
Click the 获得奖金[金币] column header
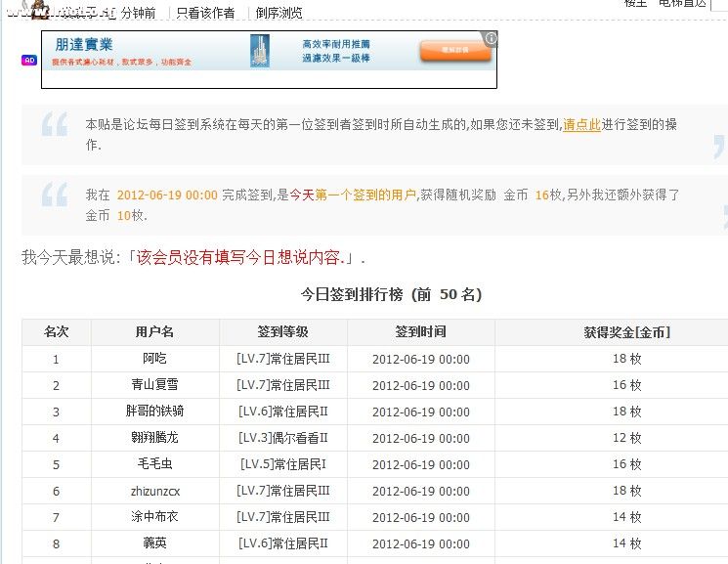pos(626,331)
